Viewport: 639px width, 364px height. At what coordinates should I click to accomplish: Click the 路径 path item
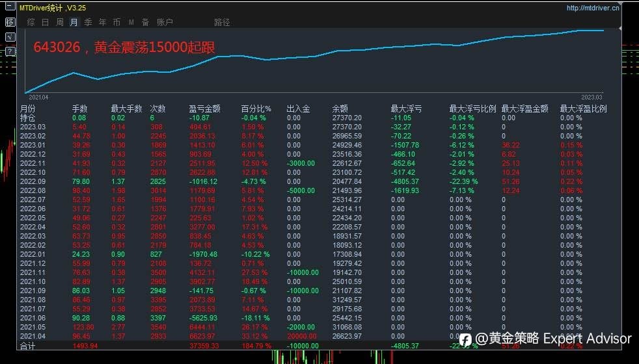click(x=222, y=22)
